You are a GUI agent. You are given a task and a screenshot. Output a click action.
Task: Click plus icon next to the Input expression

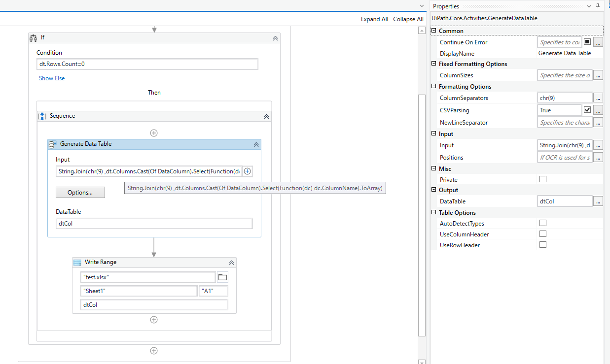[247, 171]
